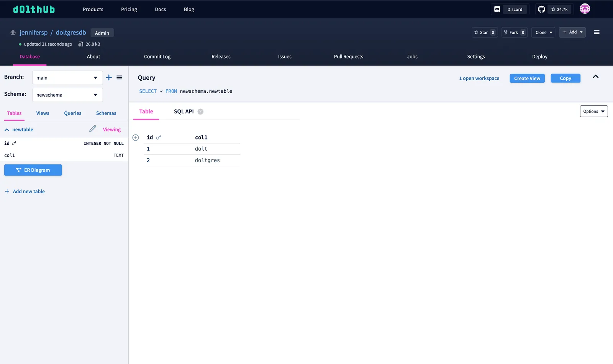This screenshot has width=613, height=364.
Task: Click the Create View button
Action: coord(527,78)
